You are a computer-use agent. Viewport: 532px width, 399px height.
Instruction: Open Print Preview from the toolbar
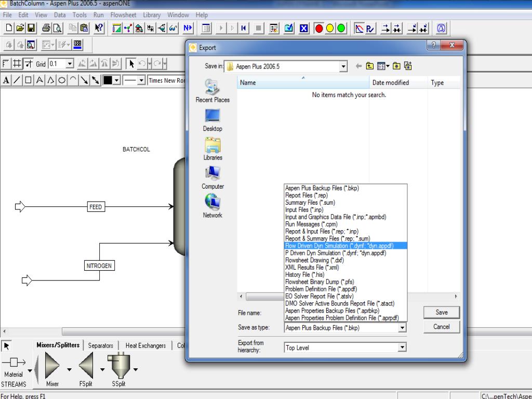[x=57, y=28]
